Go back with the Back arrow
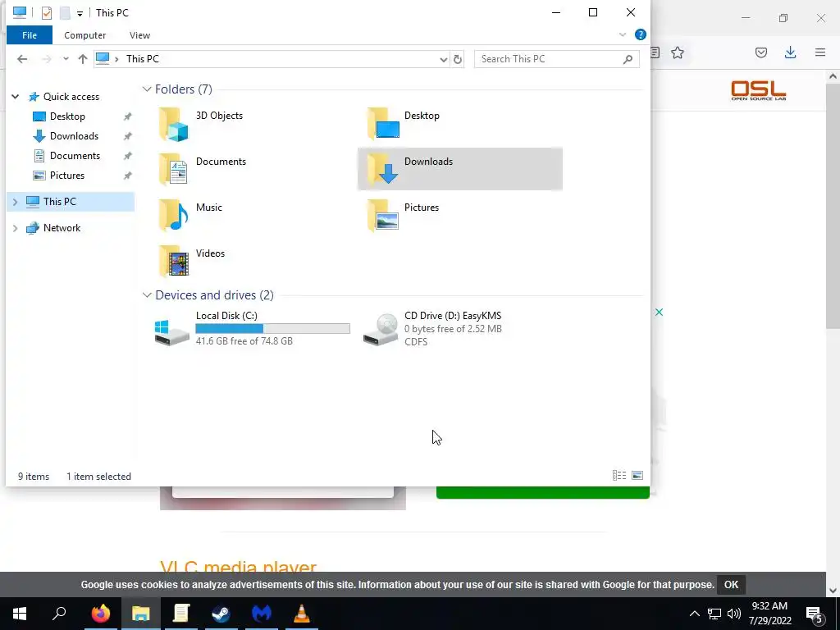Screen dimensions: 840x630 tap(22, 59)
